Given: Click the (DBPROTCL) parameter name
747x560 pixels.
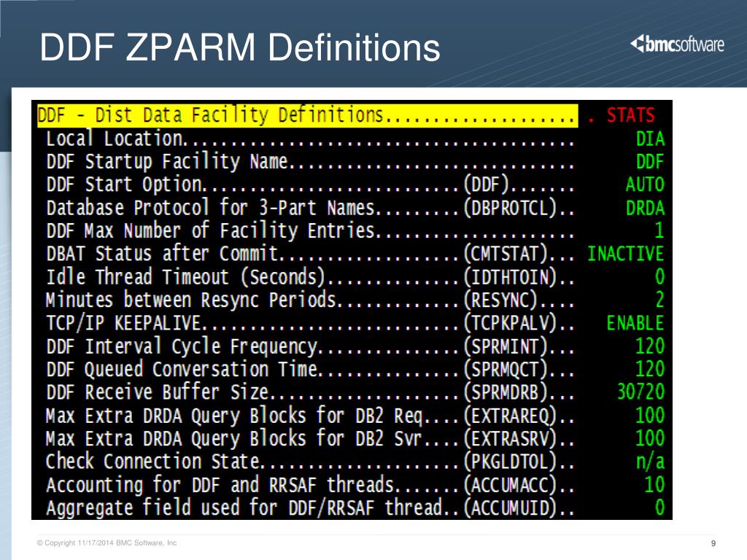Looking at the screenshot, I should click(510, 208).
